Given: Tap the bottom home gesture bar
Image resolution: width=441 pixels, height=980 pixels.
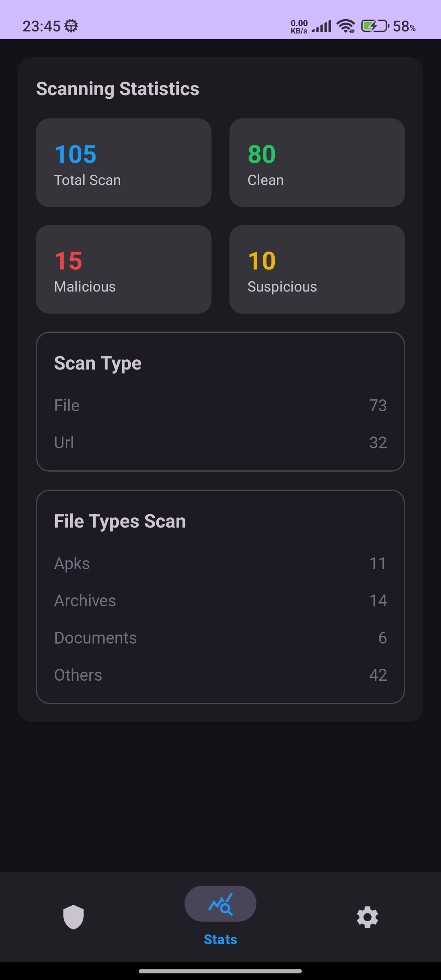Looking at the screenshot, I should point(220,971).
